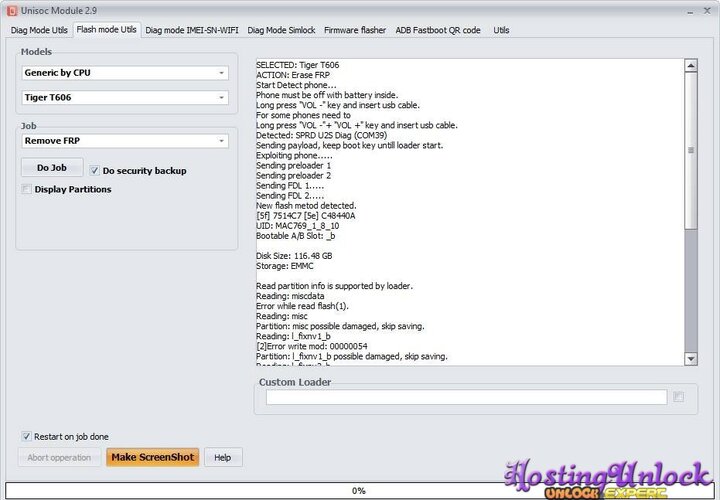Click log line '[5f] 7514C7 [5e] C48440A'
Image resolution: width=720 pixels, height=500 pixels.
point(306,216)
